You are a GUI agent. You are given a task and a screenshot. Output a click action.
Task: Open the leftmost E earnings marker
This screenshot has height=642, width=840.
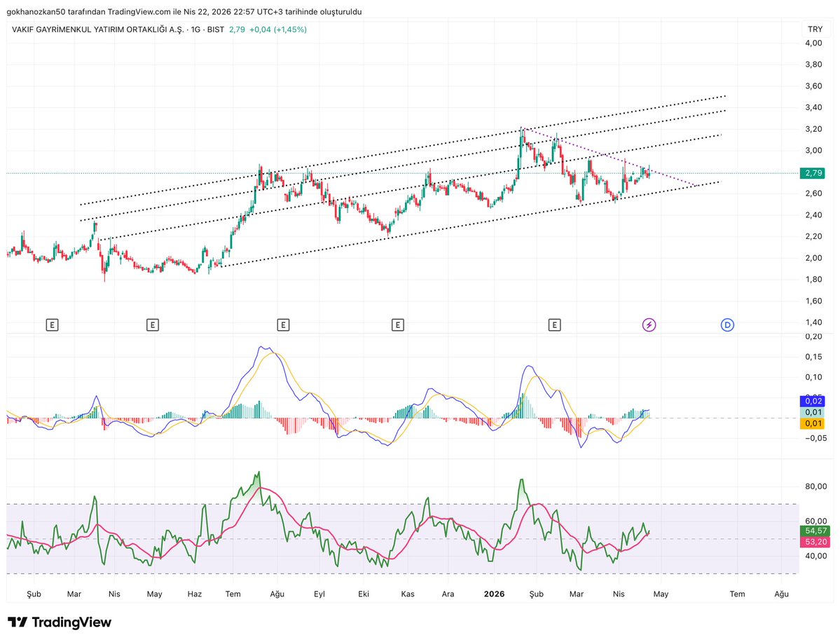[52, 325]
